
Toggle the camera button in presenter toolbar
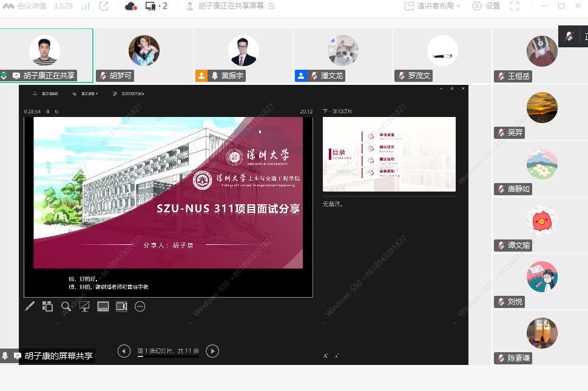pyautogui.click(x=121, y=307)
